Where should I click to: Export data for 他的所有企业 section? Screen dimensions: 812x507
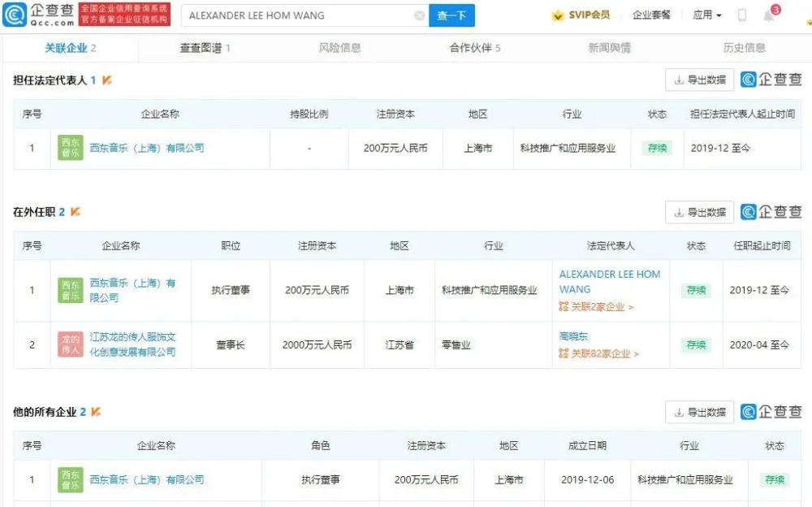700,412
